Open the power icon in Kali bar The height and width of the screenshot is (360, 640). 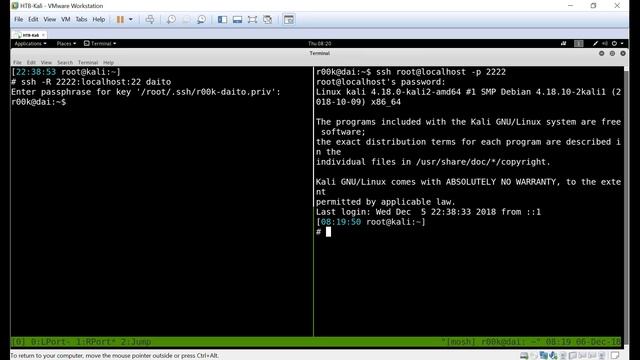pos(614,43)
